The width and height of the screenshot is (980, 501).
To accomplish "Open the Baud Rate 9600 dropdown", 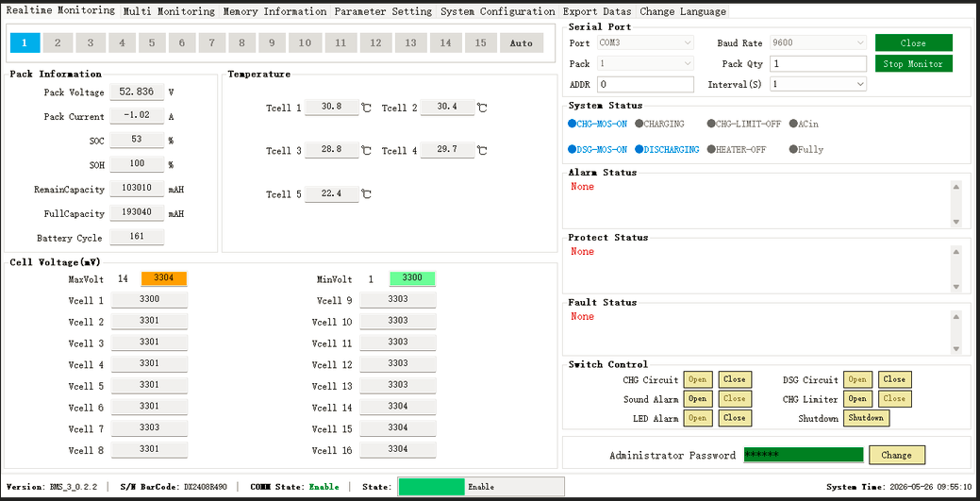I will [818, 42].
